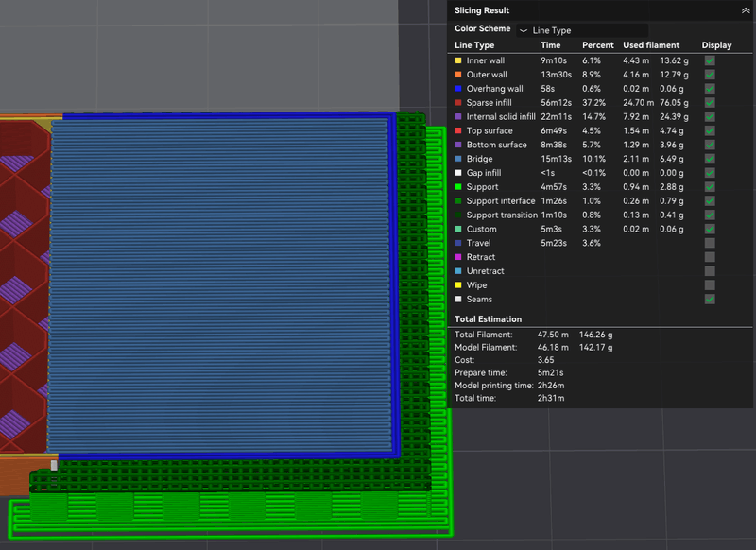Image resolution: width=756 pixels, height=550 pixels.
Task: Click the white Gap infill color icon
Action: pos(458,173)
